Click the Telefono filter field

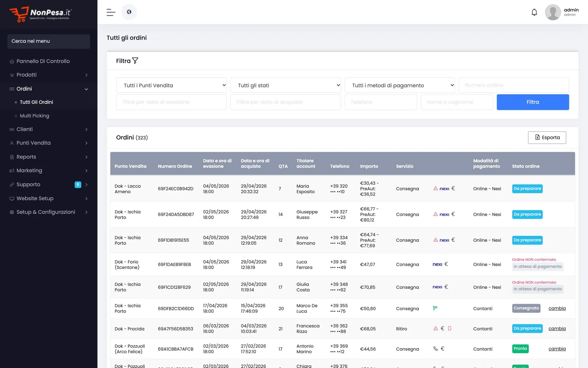pos(381,102)
